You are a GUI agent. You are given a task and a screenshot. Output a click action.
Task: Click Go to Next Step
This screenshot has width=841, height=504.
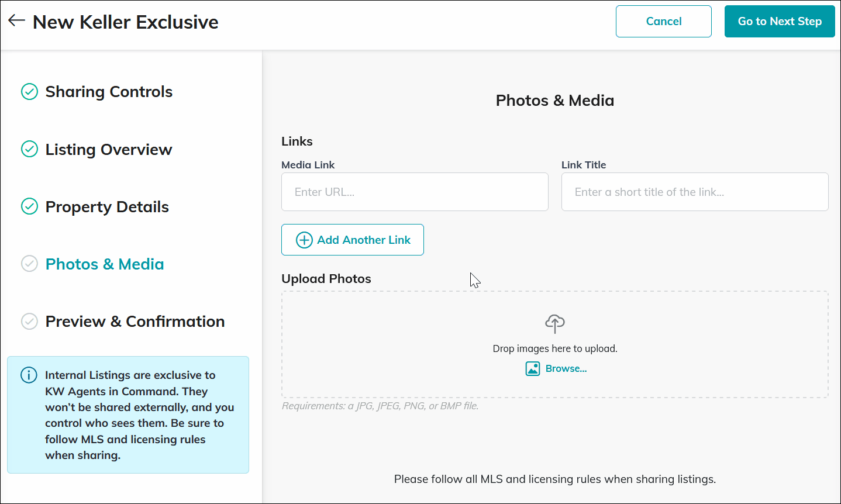click(780, 21)
